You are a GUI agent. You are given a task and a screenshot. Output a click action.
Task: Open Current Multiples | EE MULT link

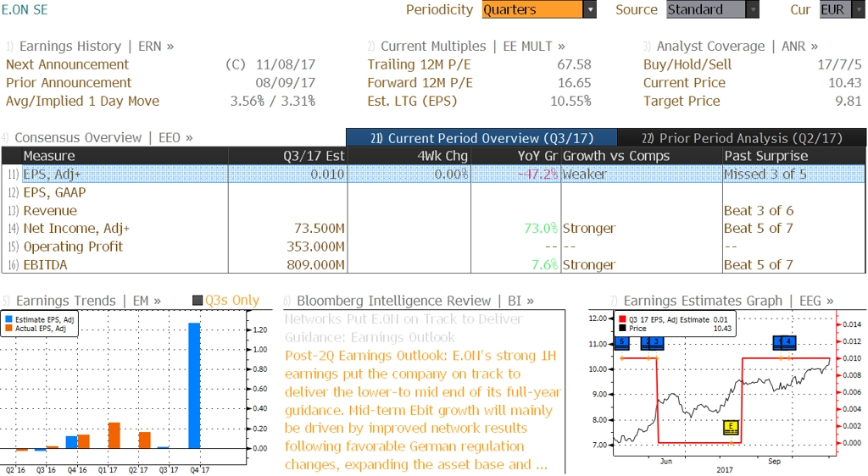pos(473,47)
